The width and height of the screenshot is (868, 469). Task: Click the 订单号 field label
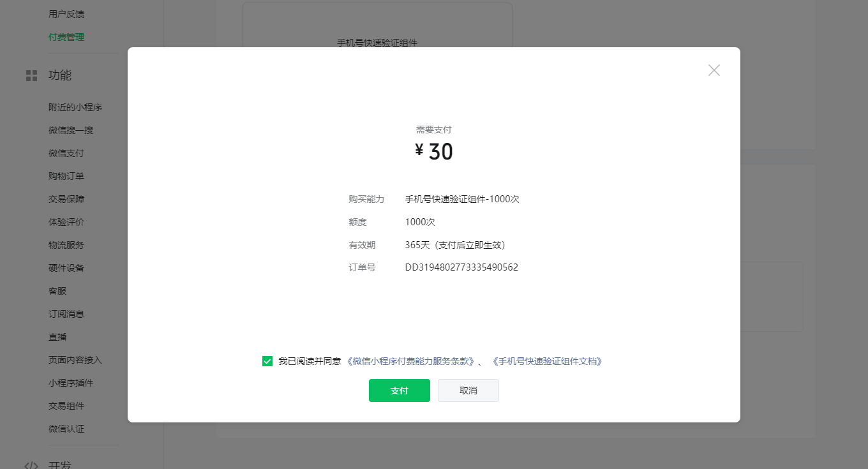(x=362, y=267)
